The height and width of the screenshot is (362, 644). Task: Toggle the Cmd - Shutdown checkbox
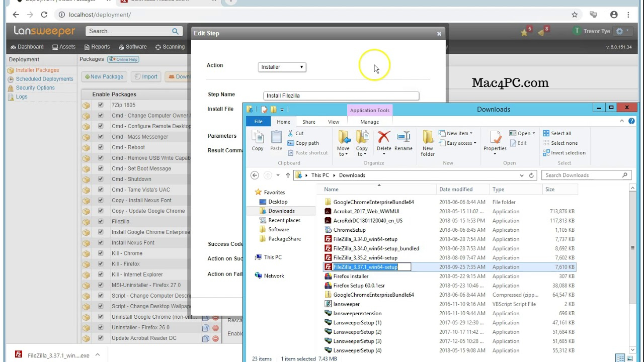(x=101, y=179)
